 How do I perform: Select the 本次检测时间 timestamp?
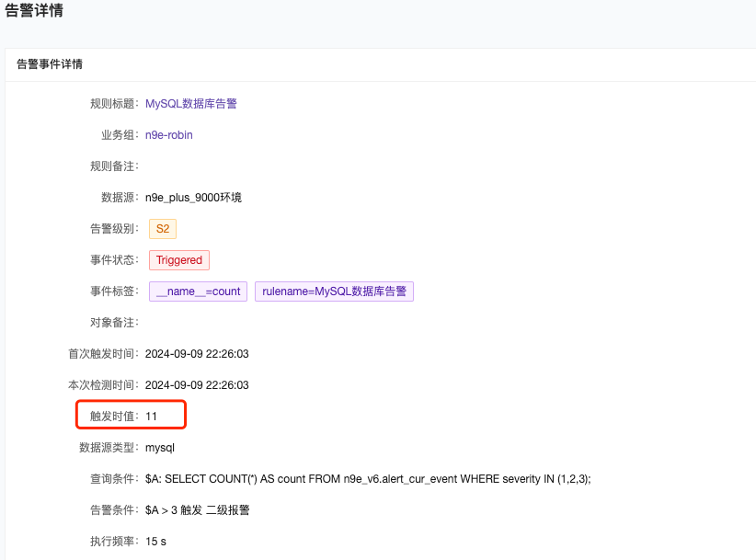(x=196, y=384)
